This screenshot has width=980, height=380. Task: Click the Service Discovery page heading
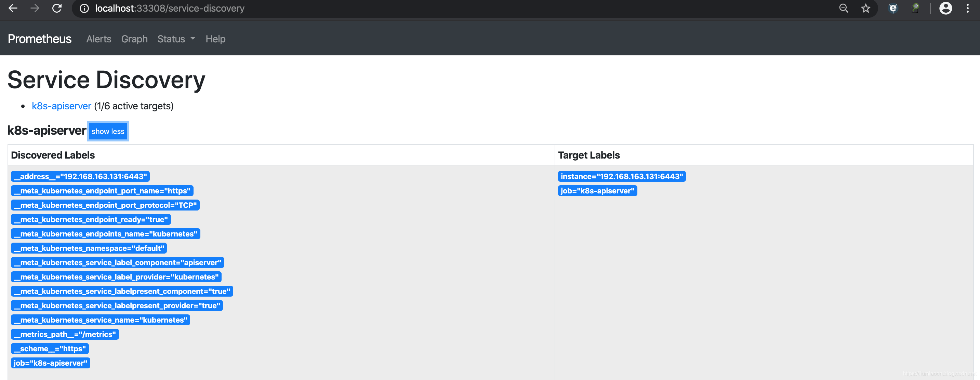[107, 80]
